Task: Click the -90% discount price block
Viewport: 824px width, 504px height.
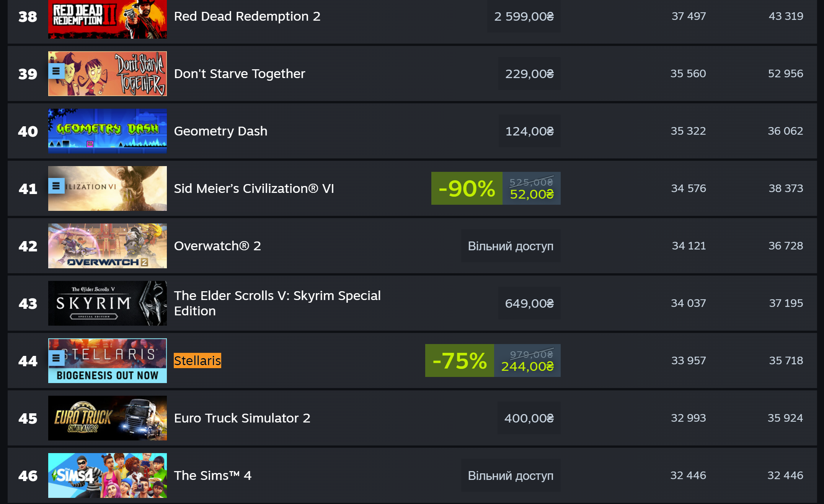Action: (x=496, y=188)
